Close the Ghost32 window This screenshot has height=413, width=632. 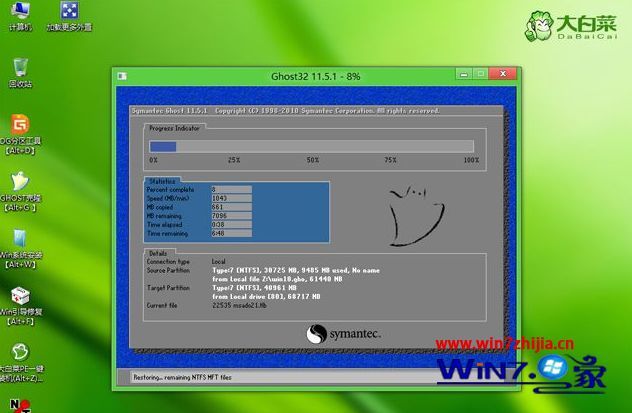point(503,74)
